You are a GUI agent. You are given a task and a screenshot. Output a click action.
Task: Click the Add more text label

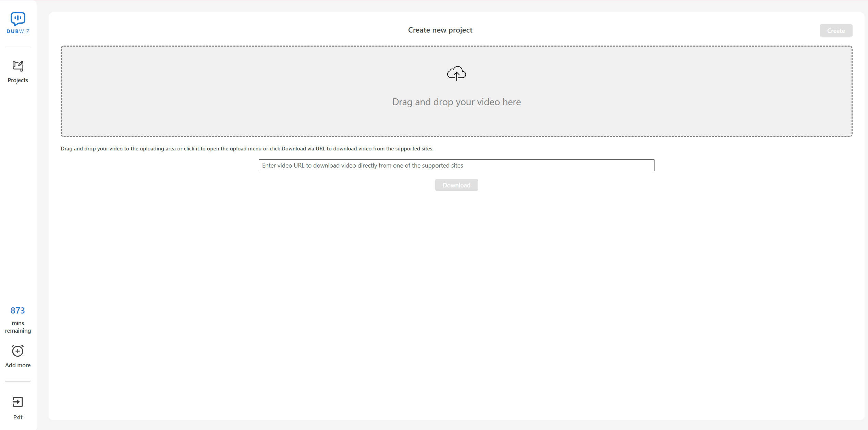pyautogui.click(x=18, y=365)
